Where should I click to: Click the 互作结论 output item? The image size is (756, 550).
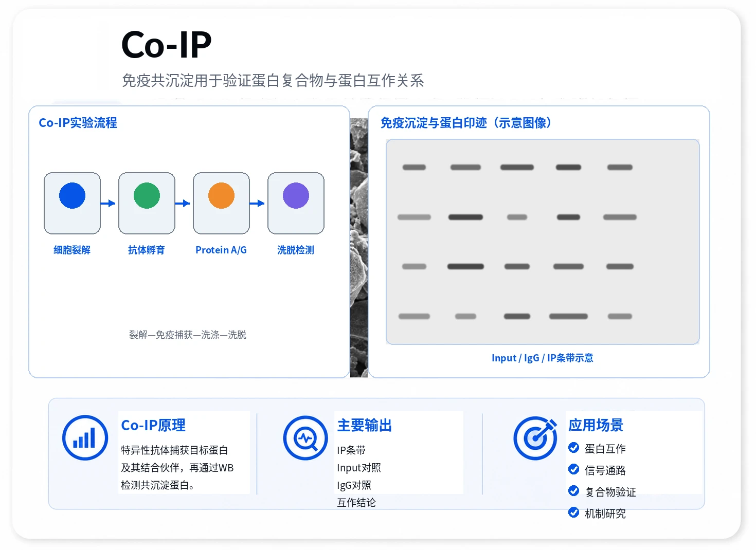tap(356, 503)
